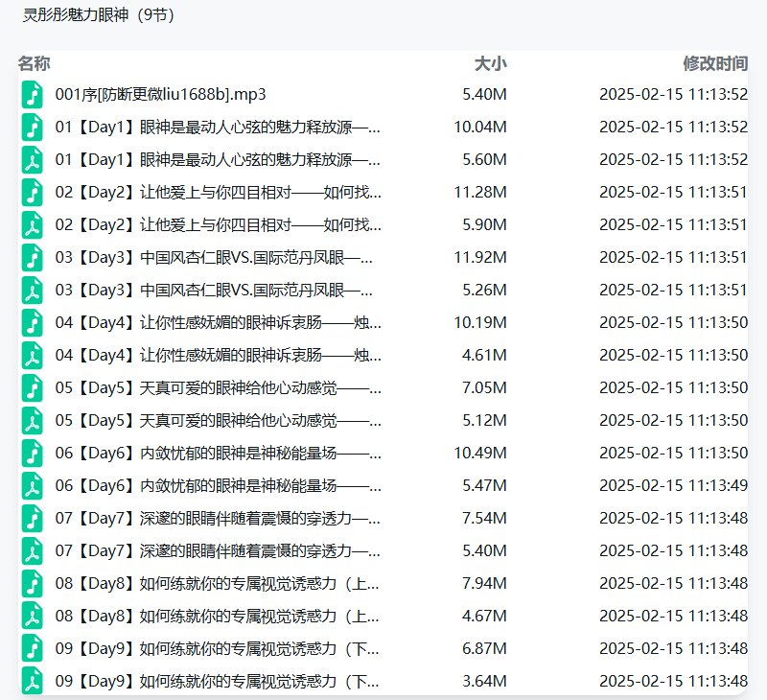This screenshot has width=767, height=700.
Task: Open the 03【Day3】 file name in 11.92M row
Action: coord(214,258)
